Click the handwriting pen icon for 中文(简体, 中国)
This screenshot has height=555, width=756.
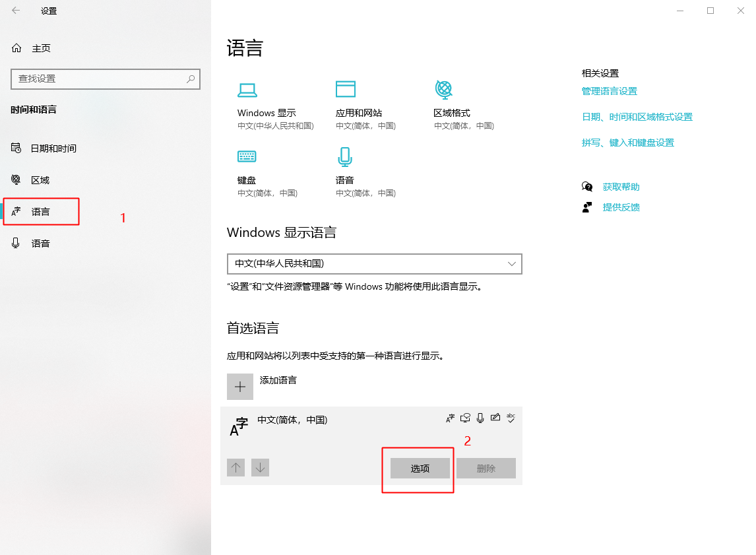point(495,418)
